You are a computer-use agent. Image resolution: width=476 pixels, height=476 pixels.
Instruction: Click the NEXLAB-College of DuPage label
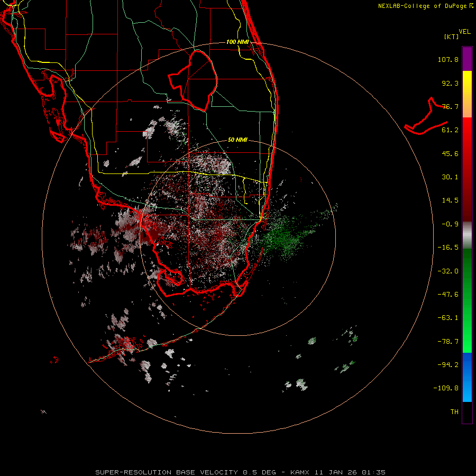[x=426, y=6]
